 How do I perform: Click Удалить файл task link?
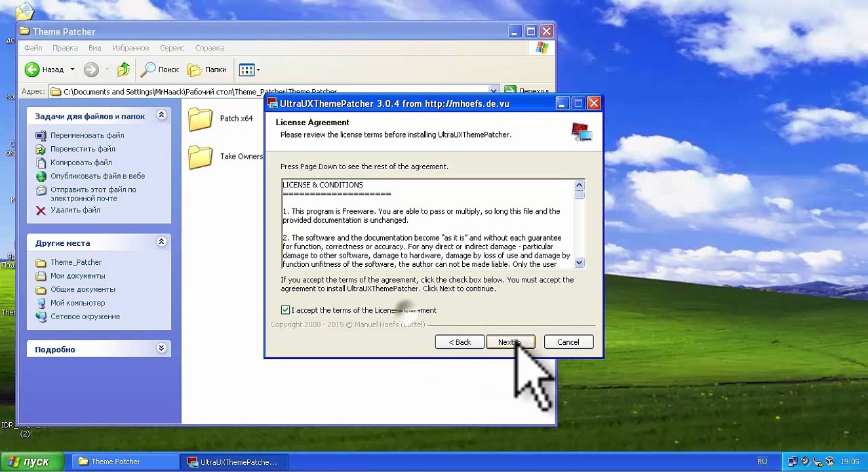(x=75, y=210)
